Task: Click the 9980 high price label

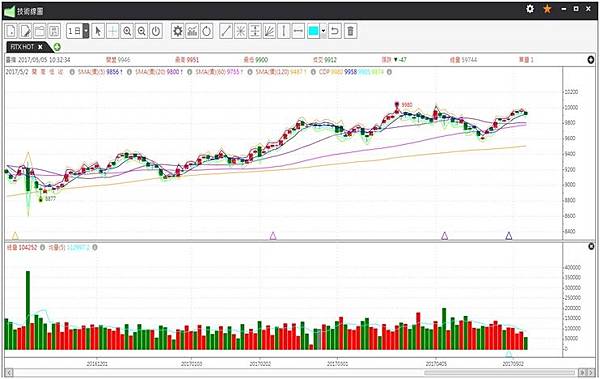Action: click(x=407, y=105)
